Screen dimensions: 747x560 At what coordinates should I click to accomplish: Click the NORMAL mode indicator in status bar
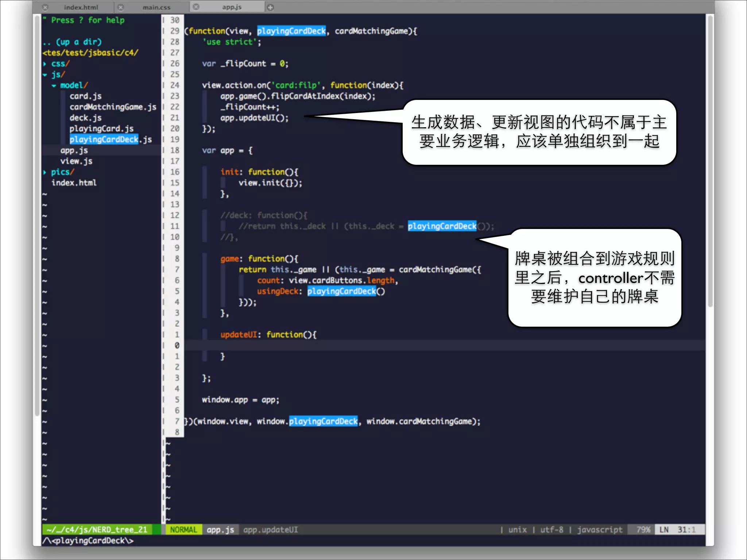tap(183, 529)
